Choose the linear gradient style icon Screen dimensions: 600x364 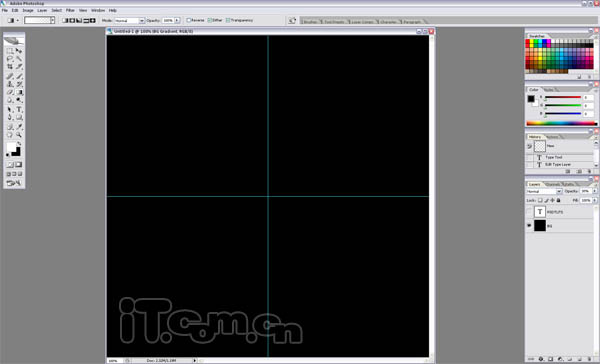click(65, 20)
